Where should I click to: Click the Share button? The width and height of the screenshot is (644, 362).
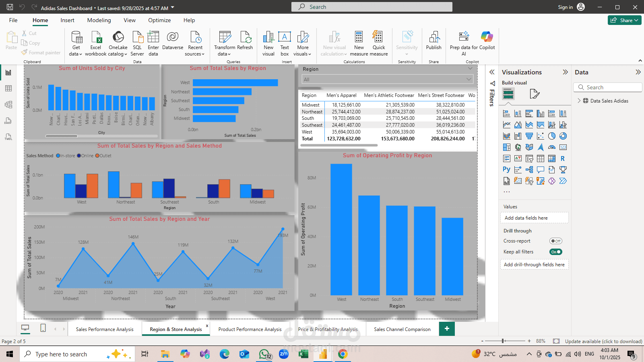[x=624, y=20]
